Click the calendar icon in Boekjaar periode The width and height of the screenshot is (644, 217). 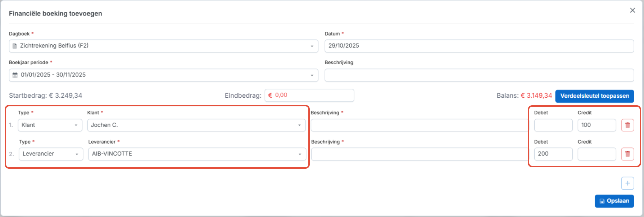[15, 75]
